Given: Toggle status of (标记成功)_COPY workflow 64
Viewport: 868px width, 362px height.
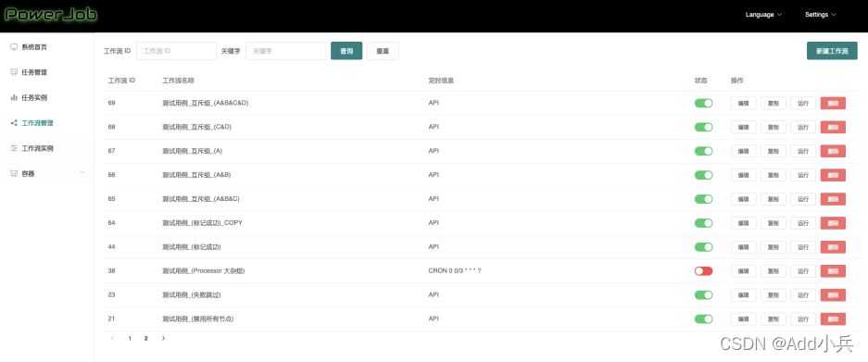Looking at the screenshot, I should point(704,223).
